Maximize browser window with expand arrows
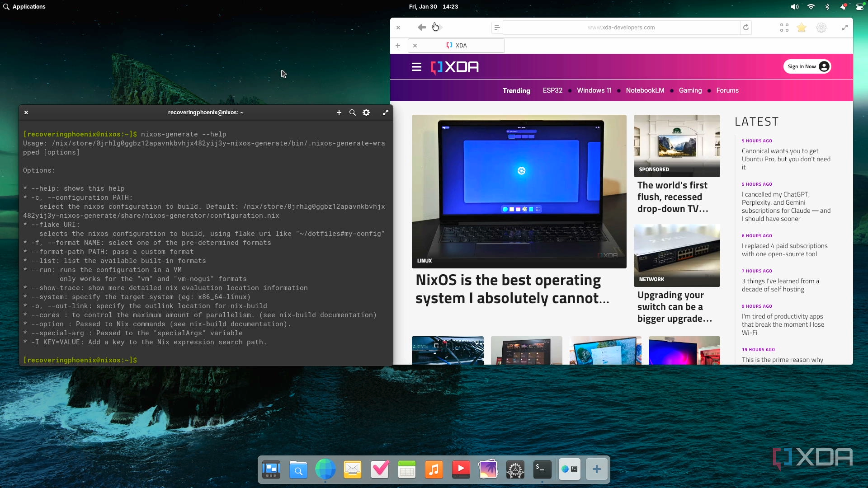 coord(845,28)
